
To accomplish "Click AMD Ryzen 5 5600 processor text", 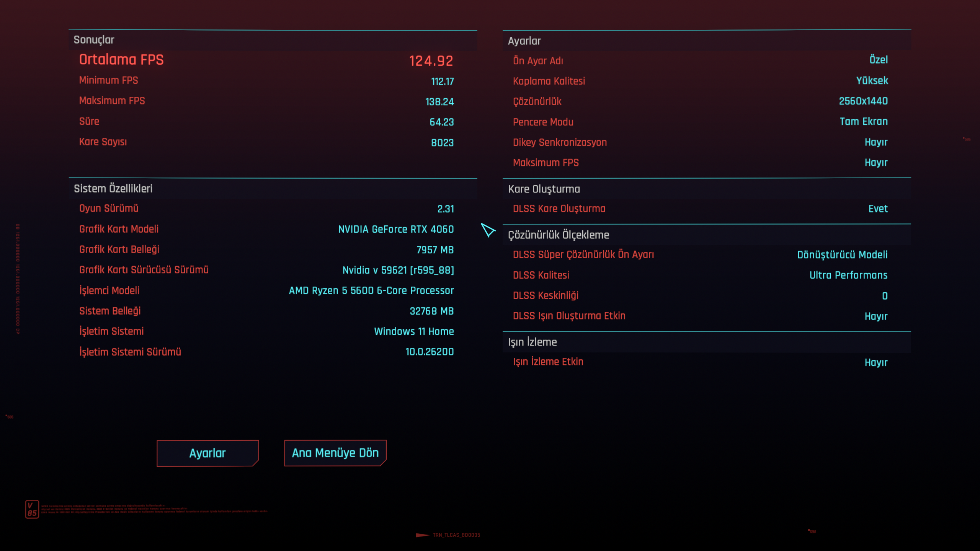I will (371, 290).
